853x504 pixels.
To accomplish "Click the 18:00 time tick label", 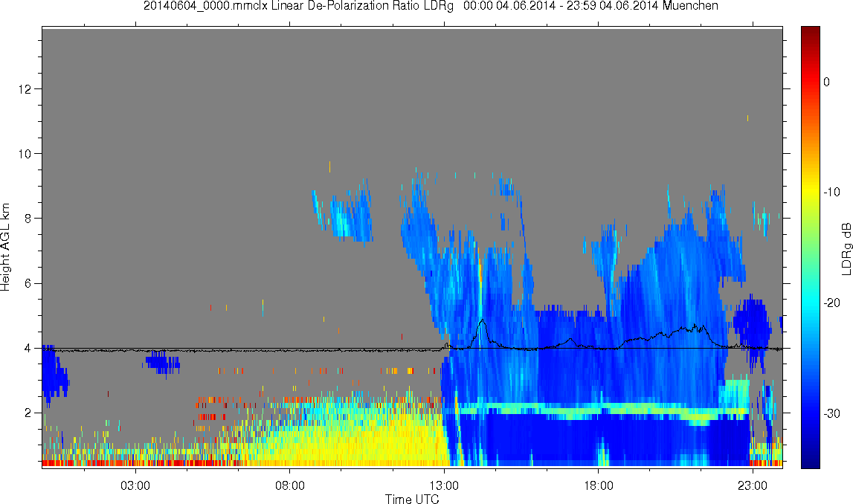I will tap(599, 485).
